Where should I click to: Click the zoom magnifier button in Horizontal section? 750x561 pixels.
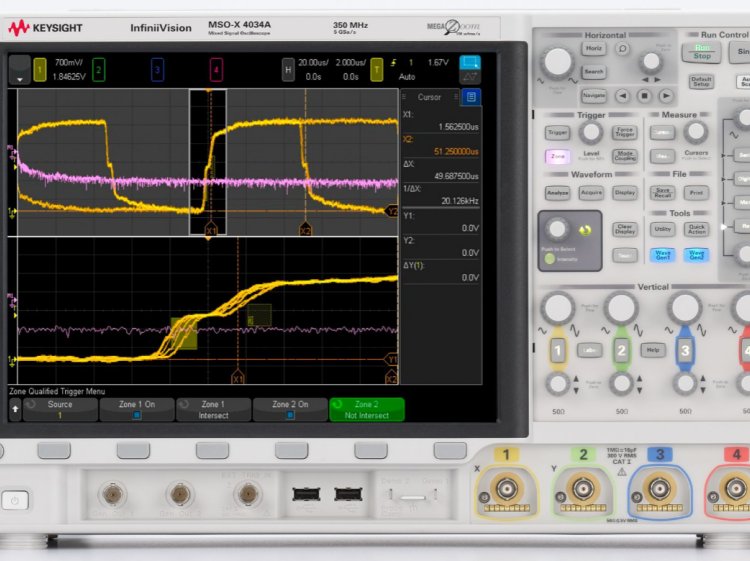(622, 49)
